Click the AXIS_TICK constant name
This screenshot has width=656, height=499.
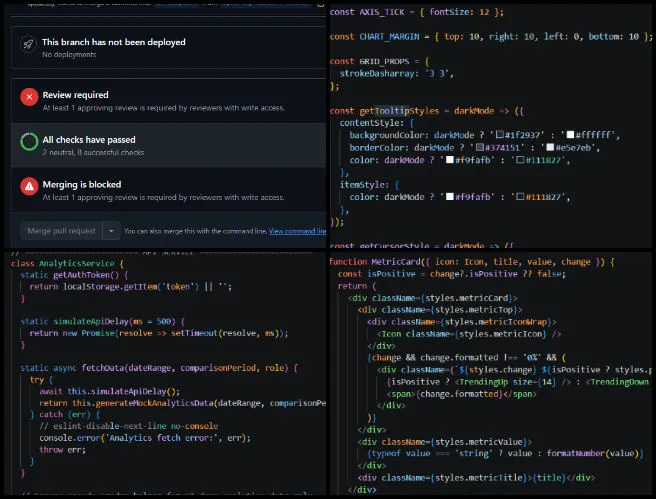coord(382,12)
